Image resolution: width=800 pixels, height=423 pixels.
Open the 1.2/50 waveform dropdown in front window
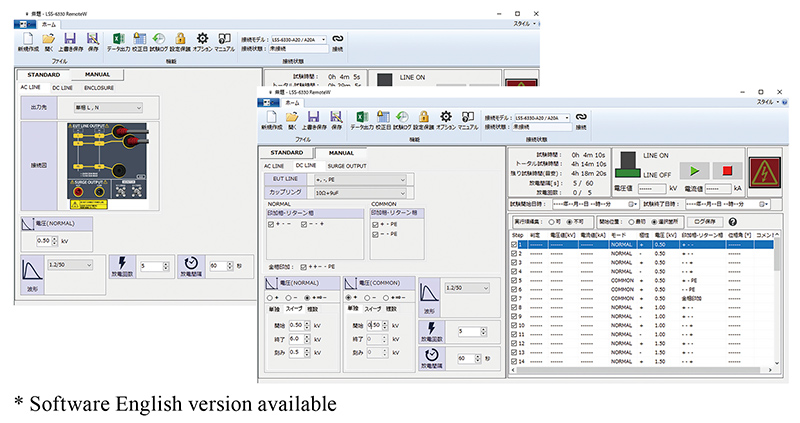pyautogui.click(x=467, y=288)
